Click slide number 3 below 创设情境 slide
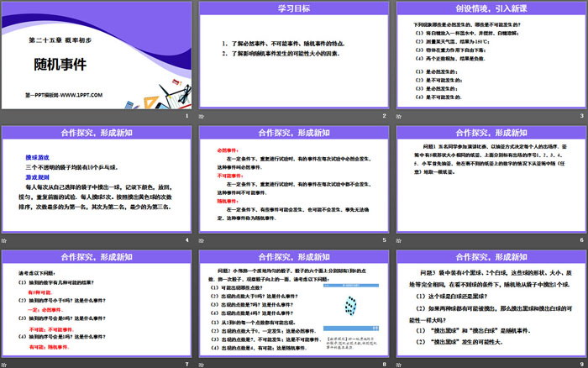 (x=581, y=116)
